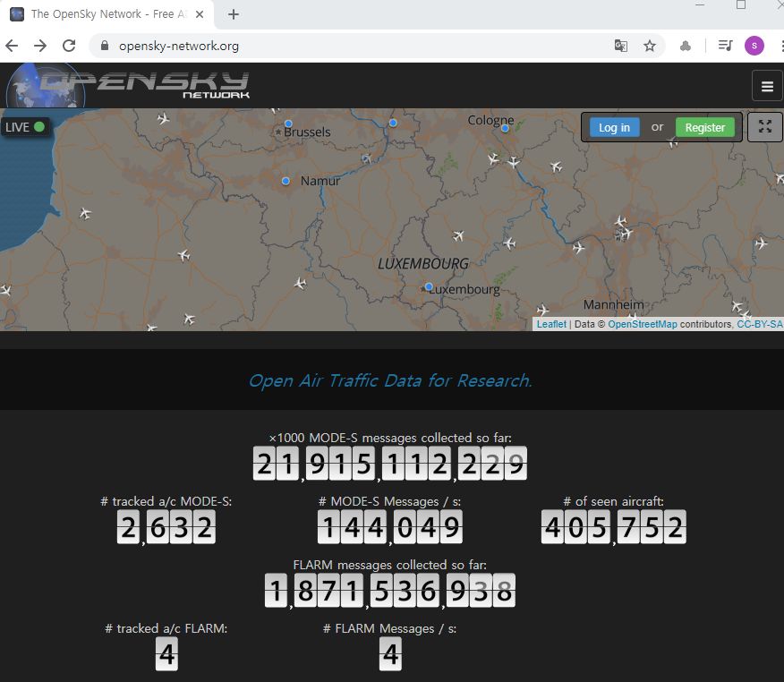View site security lock info

click(105, 46)
